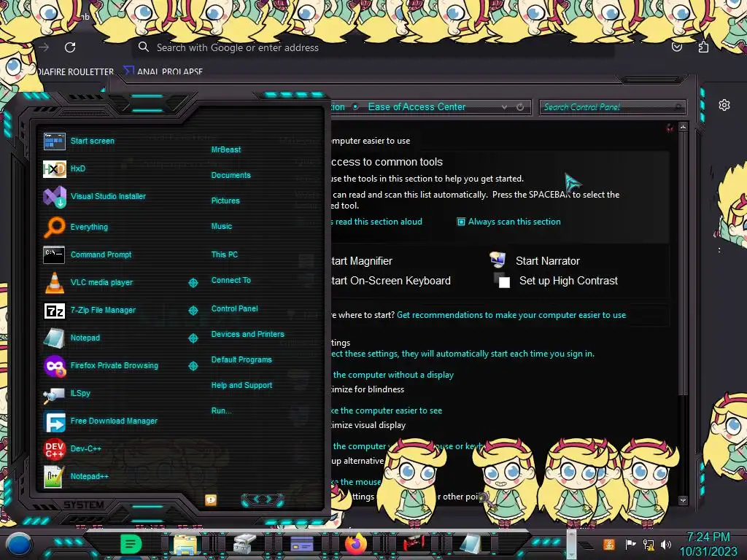Open Visual Studio Installer
The width and height of the screenshot is (747, 560).
[94, 196]
